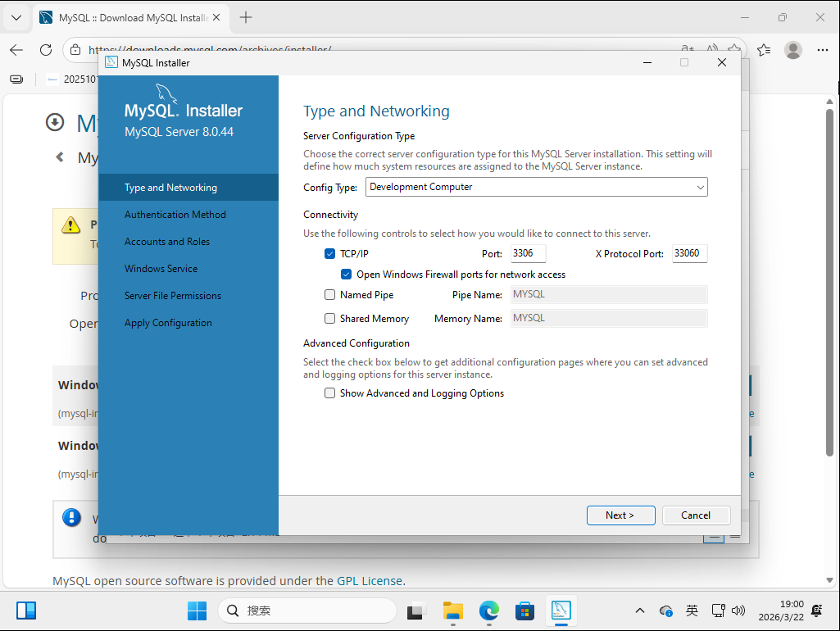This screenshot has height=631, width=840.
Task: Enable the TCP/IP checkbox
Action: coord(329,253)
